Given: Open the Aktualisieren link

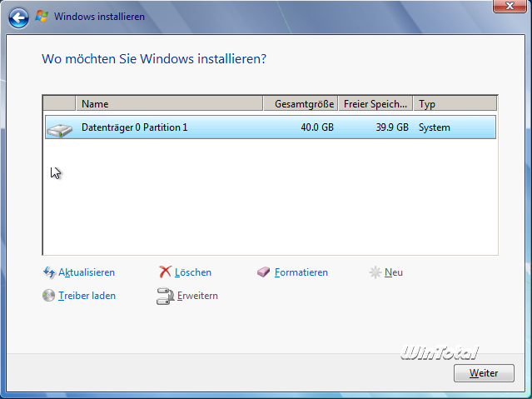Looking at the screenshot, I should point(87,272).
